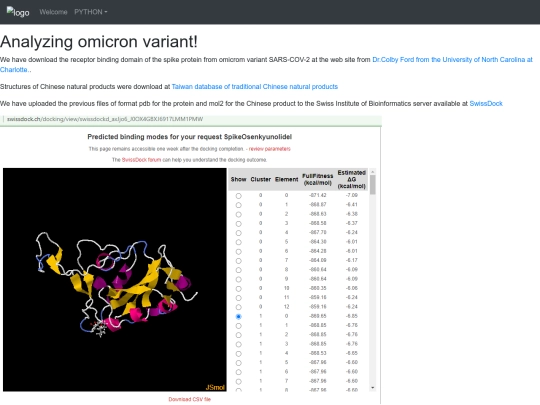Click the JSmol label in the viewer

tap(215, 387)
